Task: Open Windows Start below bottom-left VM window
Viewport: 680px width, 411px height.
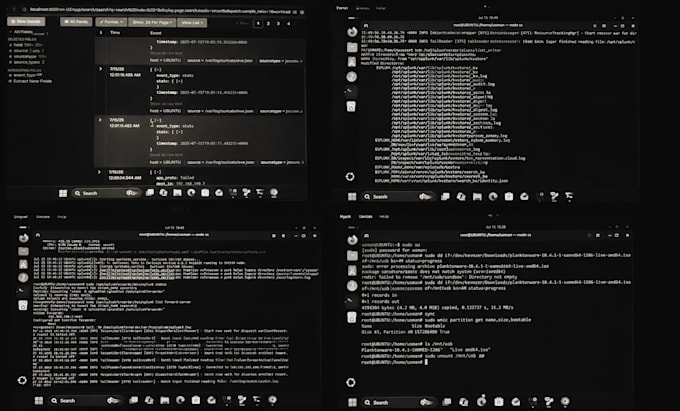Action: tap(39, 401)
